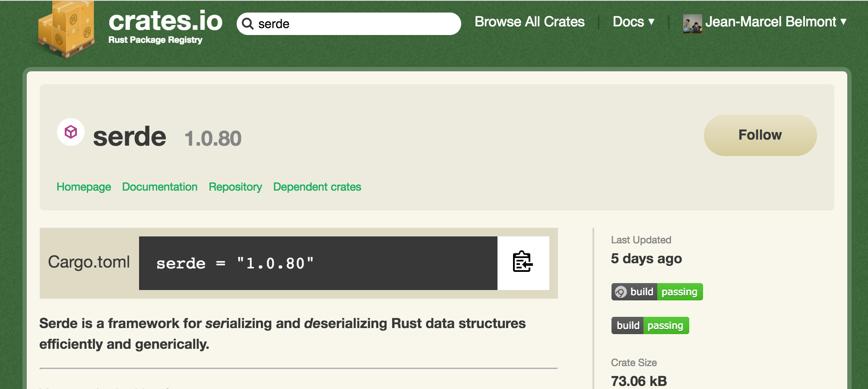
Task: Click the purple crate icon beside serde
Action: coord(71,132)
